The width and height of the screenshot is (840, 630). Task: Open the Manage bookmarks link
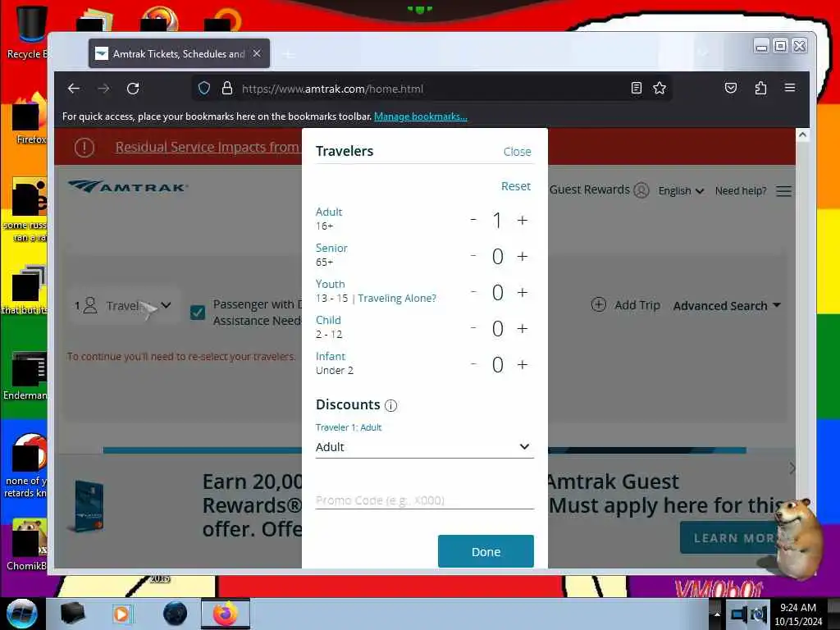pos(421,116)
